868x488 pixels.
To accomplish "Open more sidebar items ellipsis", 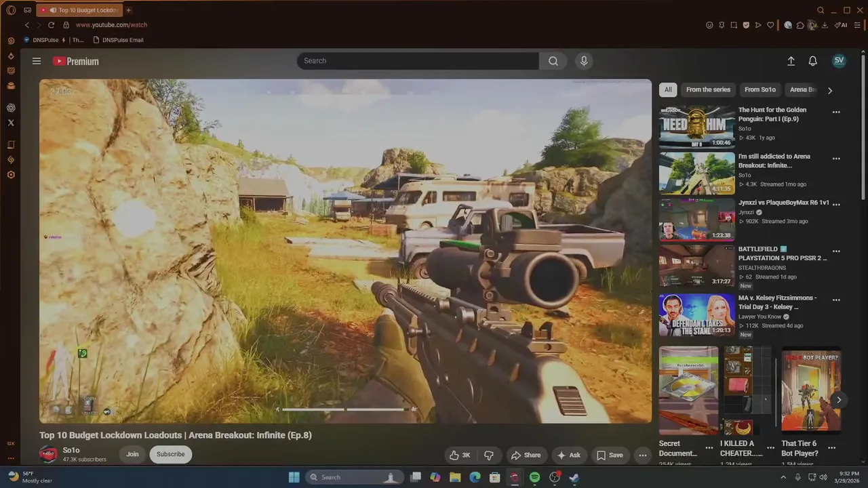I will [x=11, y=458].
